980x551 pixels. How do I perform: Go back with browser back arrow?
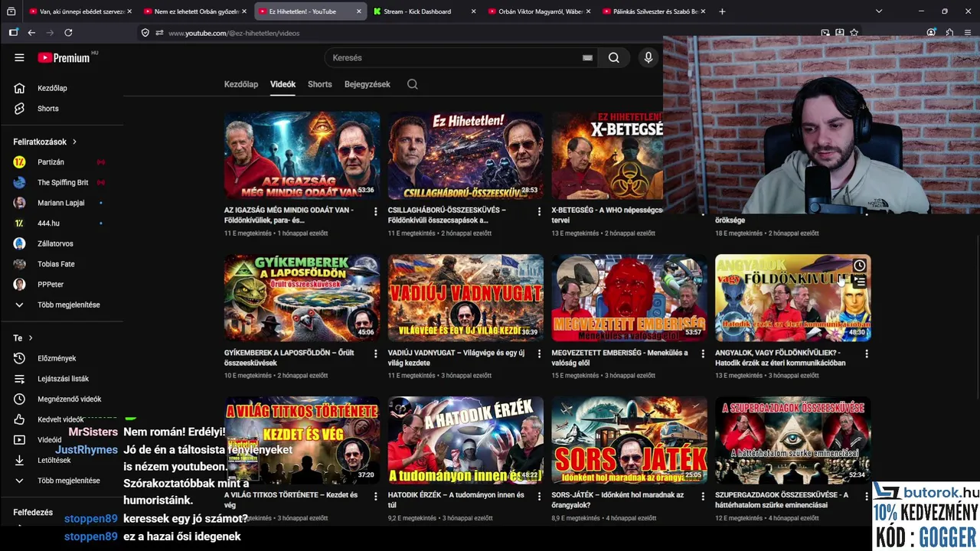[x=31, y=33]
